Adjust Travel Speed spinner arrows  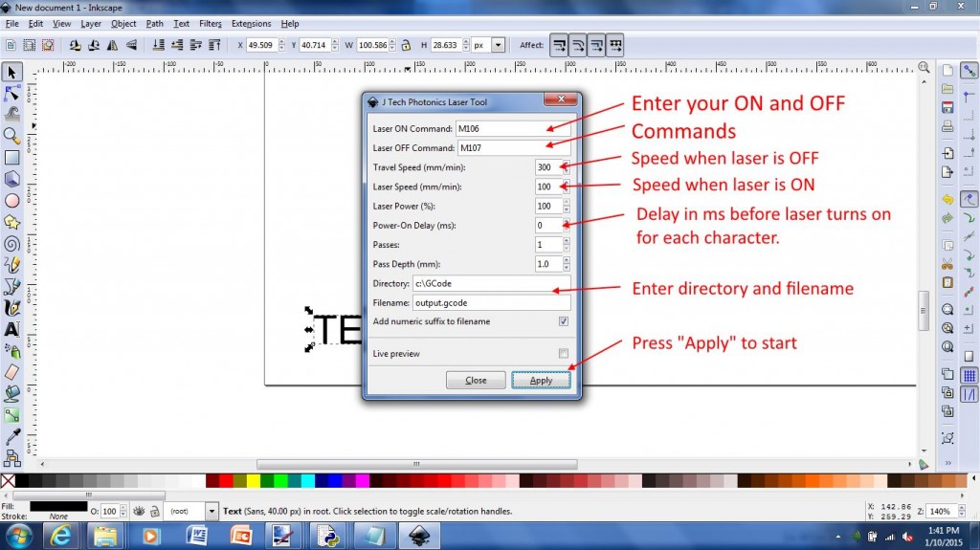pos(567,166)
